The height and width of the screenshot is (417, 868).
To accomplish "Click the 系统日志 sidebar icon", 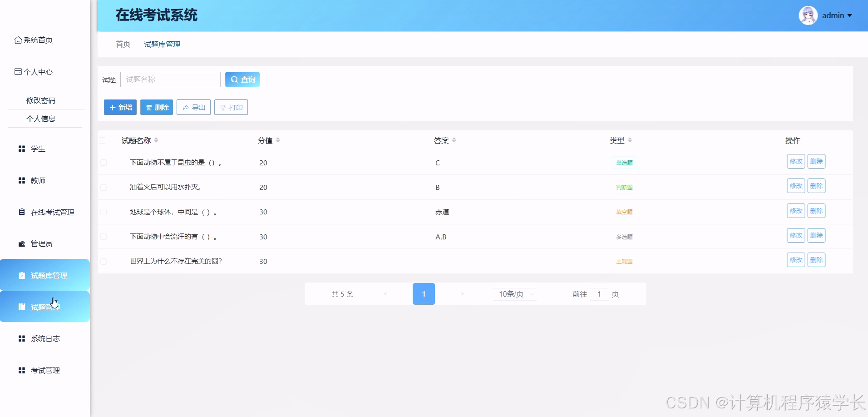I will tap(21, 338).
